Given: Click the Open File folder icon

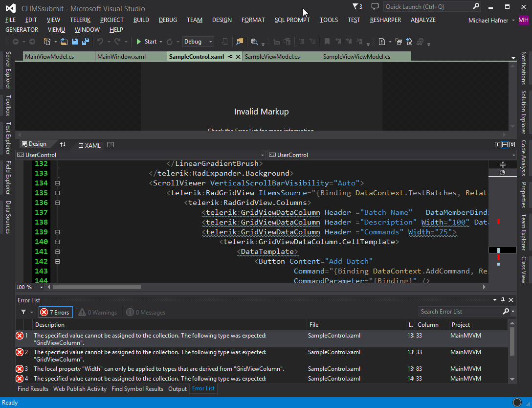Looking at the screenshot, I should tap(64, 42).
